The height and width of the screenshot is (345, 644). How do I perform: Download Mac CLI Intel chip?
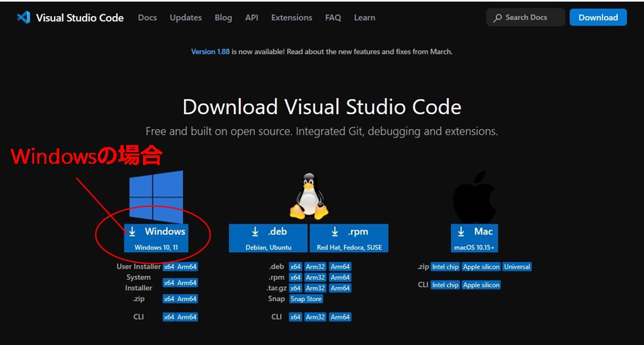445,285
